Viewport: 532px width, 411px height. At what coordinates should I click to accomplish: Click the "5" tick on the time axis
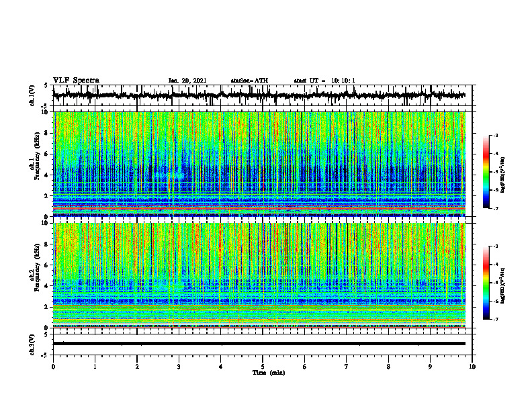[263, 367]
